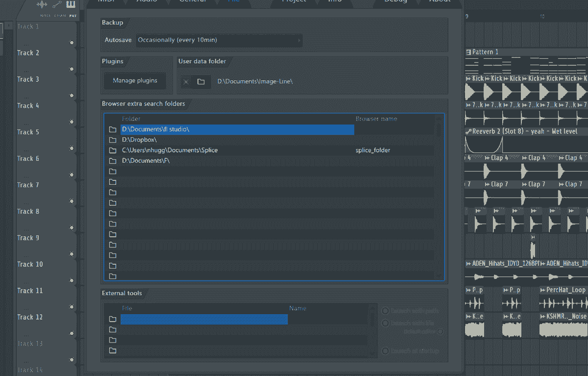Screen dimensions: 588x376
Task: Click the Browser name column header
Action: pyautogui.click(x=376, y=119)
